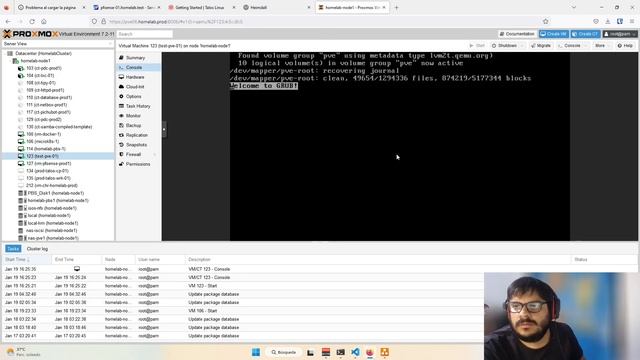The image size is (640, 360).
Task: Select VM 100 (vm-docker-1)
Action: coord(43,134)
